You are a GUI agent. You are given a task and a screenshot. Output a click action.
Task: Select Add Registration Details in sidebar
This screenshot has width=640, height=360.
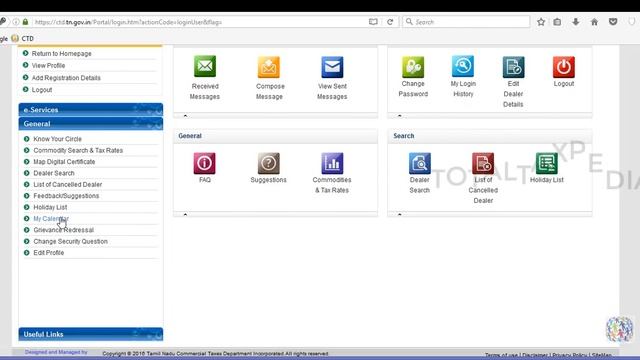[x=66, y=78]
